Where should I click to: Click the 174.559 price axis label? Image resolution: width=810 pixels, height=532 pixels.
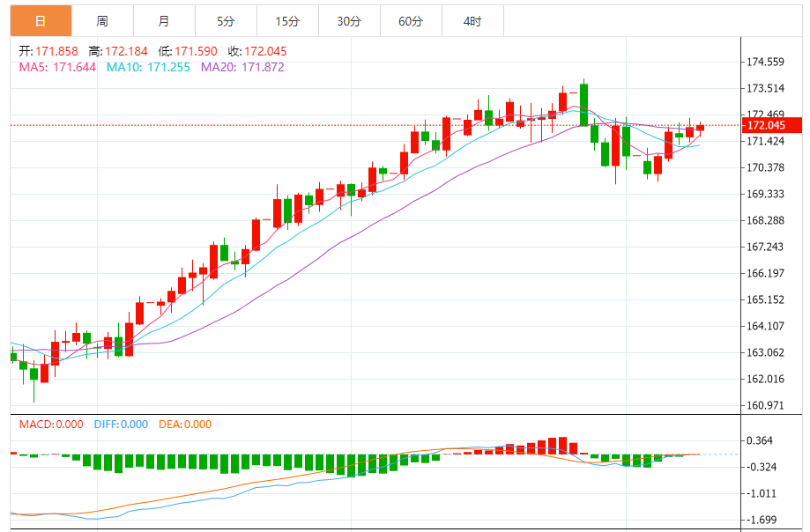(766, 63)
